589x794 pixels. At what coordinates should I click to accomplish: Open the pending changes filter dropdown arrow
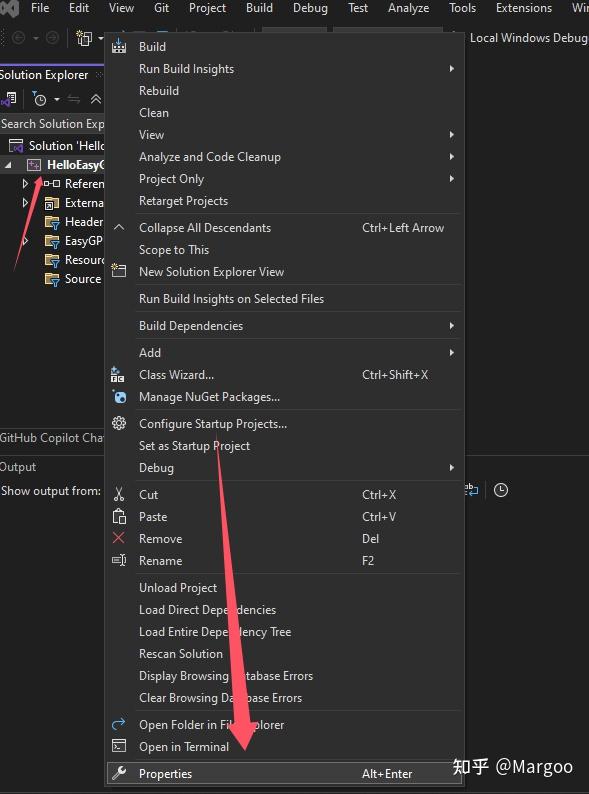coord(57,99)
